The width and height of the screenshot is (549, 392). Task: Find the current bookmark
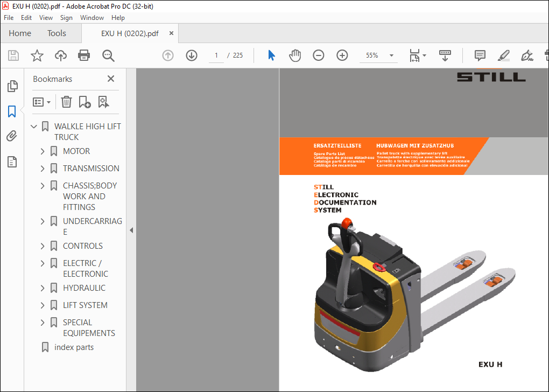tap(104, 102)
